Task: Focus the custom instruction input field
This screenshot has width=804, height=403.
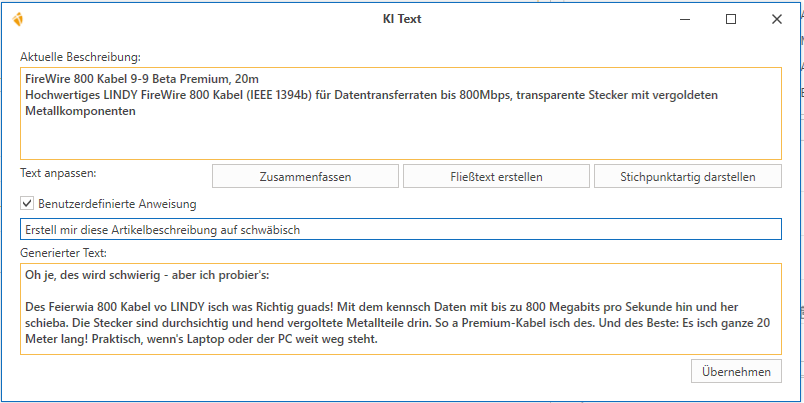Action: tap(400, 229)
